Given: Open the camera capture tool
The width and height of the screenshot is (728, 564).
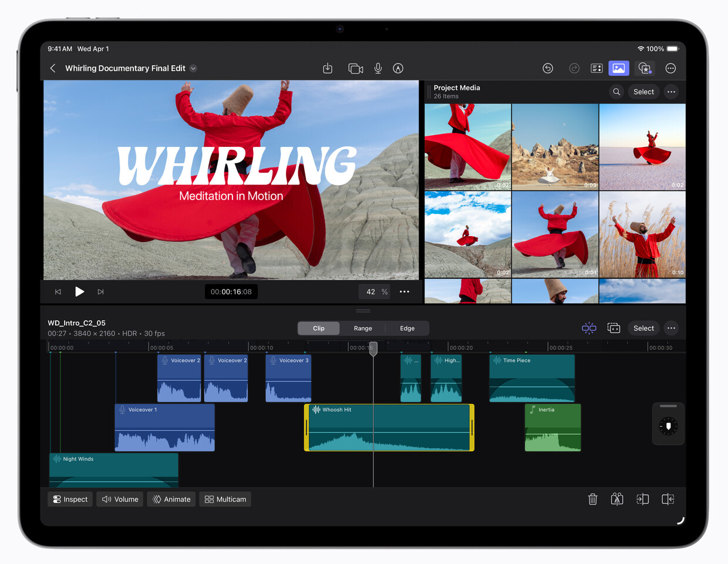Looking at the screenshot, I should (x=355, y=69).
